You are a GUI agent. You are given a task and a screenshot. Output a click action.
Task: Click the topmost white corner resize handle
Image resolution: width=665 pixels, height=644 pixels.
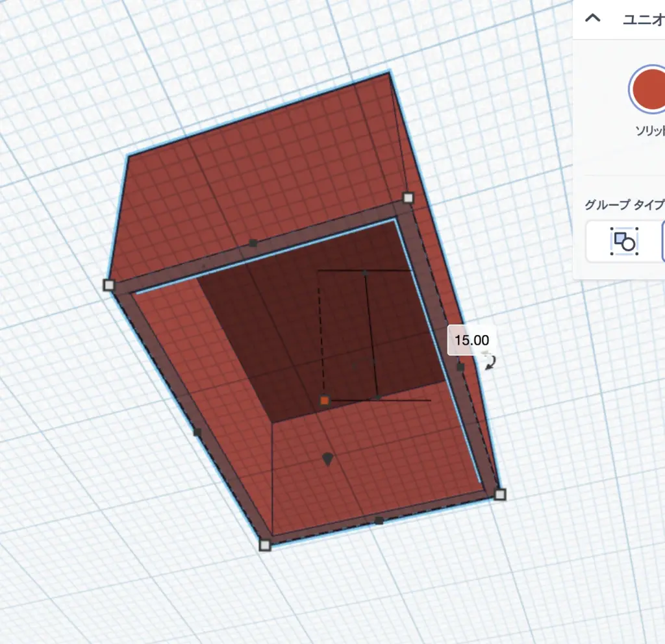(x=408, y=197)
